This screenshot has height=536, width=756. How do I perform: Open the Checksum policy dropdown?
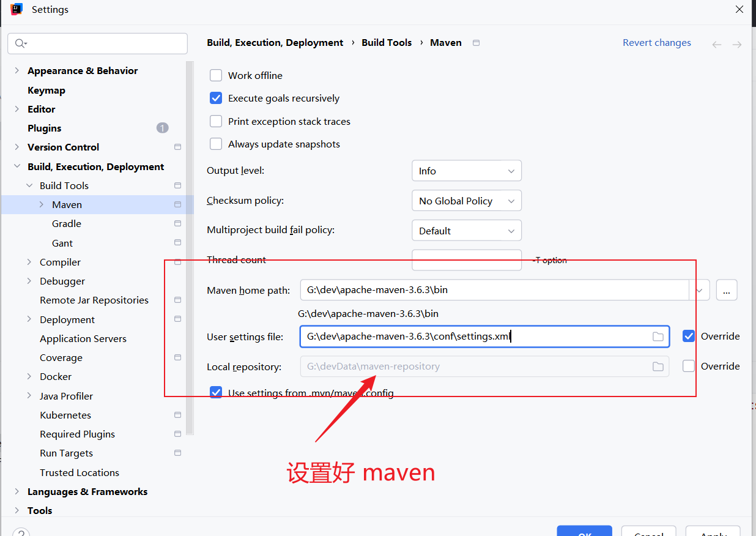(x=467, y=201)
